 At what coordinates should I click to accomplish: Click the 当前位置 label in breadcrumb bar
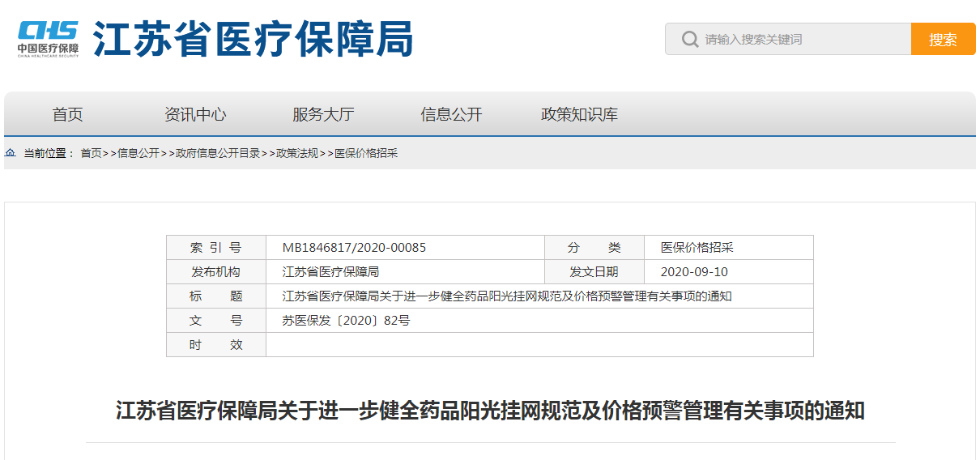coord(49,153)
